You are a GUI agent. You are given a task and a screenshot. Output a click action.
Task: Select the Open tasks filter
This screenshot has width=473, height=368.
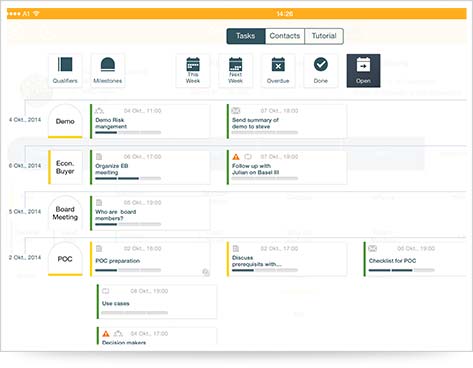point(363,71)
